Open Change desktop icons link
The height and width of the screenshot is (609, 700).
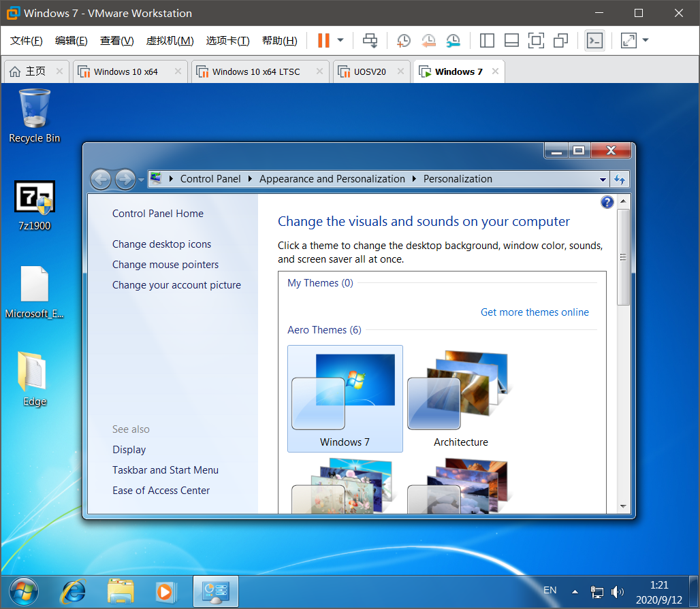[161, 244]
